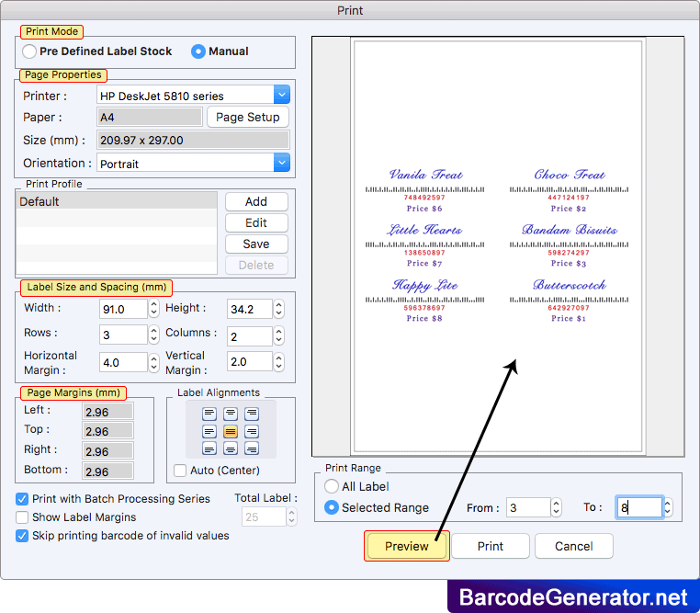Adjust the Height stepper arrows

pyautogui.click(x=278, y=308)
